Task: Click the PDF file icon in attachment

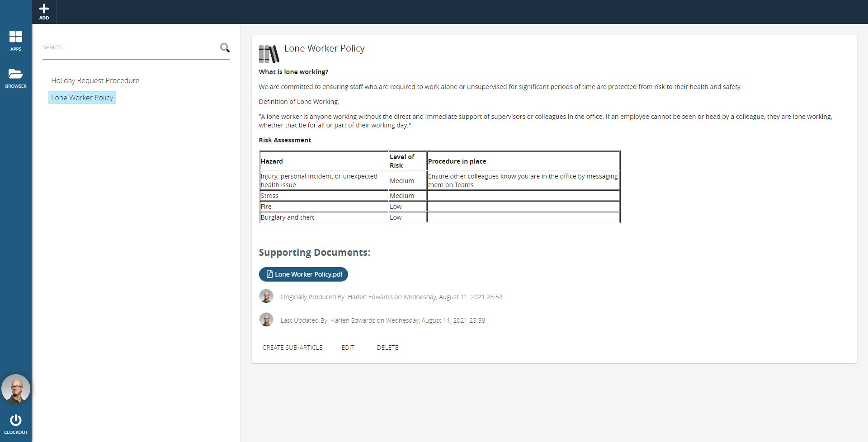Action: pyautogui.click(x=269, y=274)
